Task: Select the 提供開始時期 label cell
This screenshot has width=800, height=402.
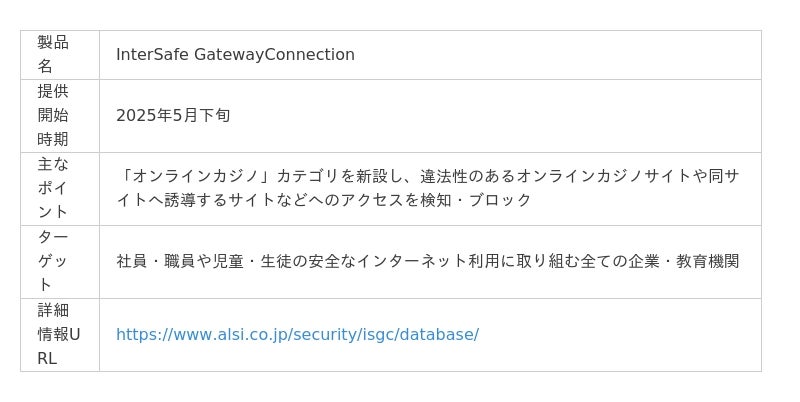Action: coord(53,115)
